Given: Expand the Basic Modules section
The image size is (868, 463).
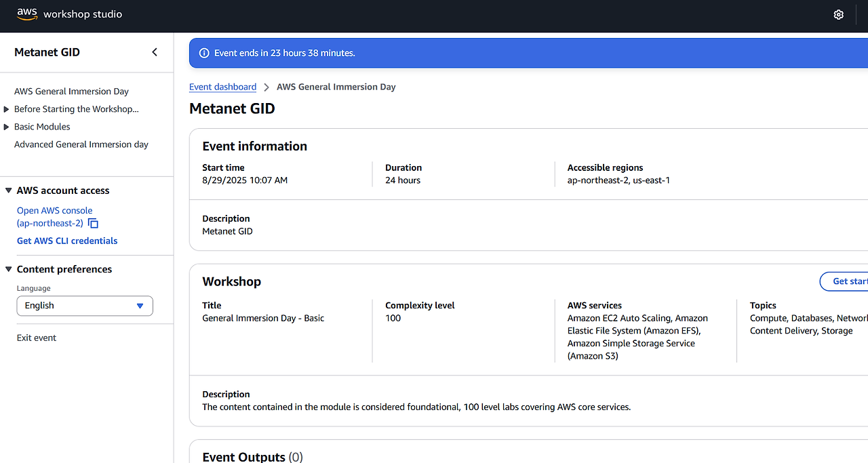Looking at the screenshot, I should tap(7, 127).
